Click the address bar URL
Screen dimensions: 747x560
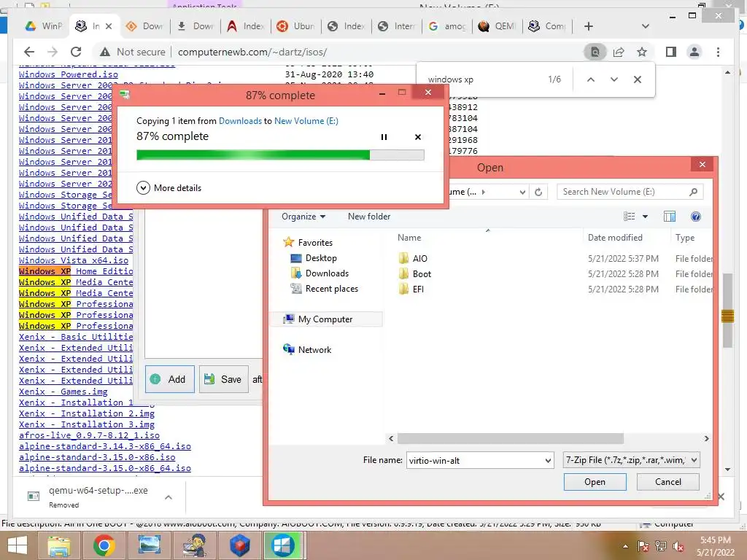point(252,52)
